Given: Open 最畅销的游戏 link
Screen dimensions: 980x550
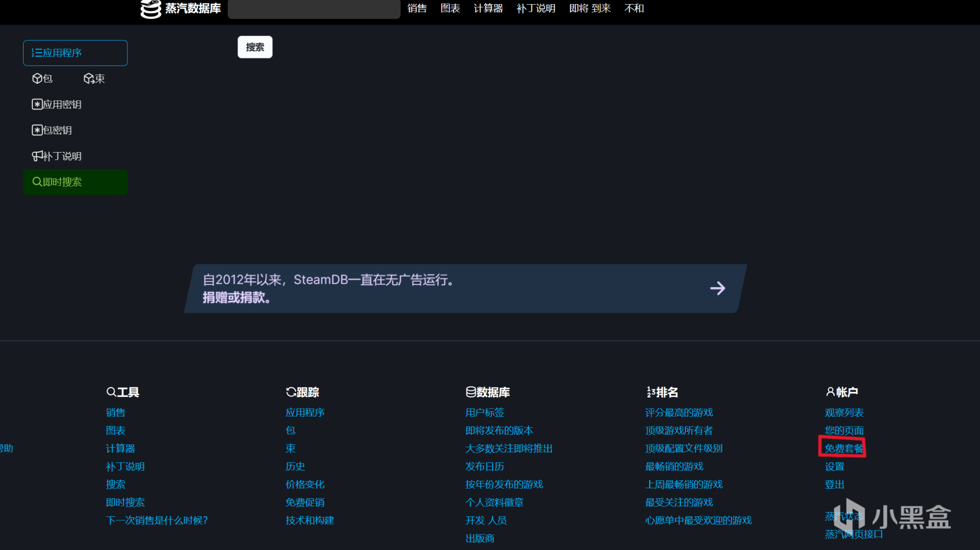Looking at the screenshot, I should (x=674, y=467).
